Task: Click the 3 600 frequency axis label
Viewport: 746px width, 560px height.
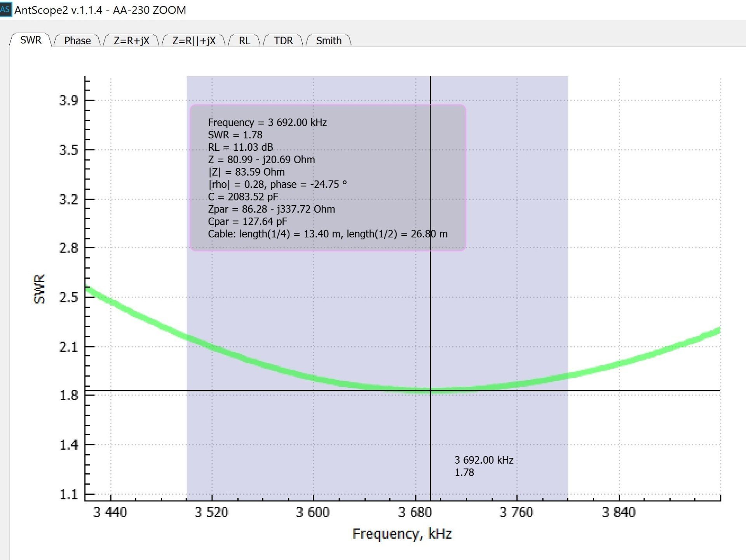Action: (313, 512)
